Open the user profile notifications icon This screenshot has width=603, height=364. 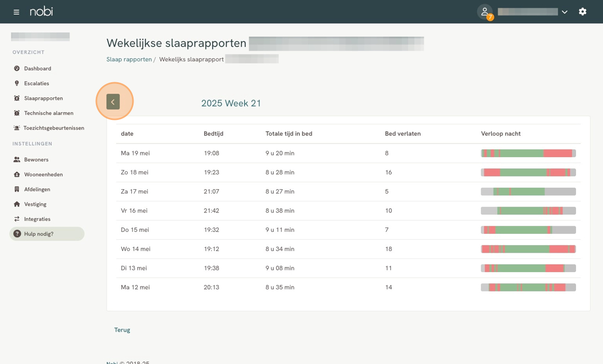coord(485,12)
